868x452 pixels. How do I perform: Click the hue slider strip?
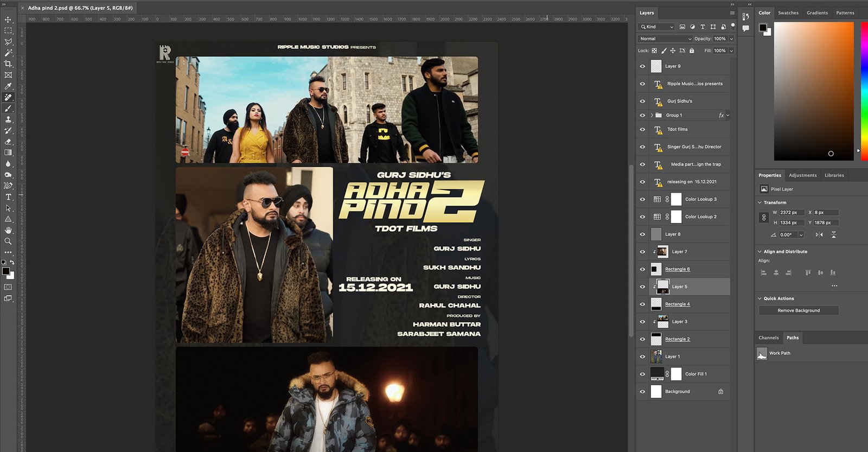(x=864, y=91)
